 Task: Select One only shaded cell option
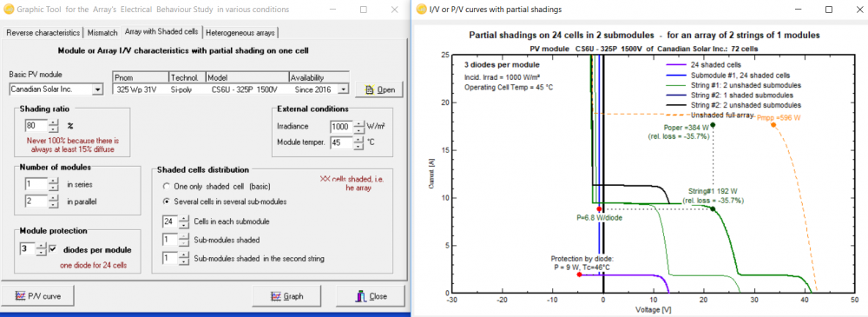coord(167,185)
